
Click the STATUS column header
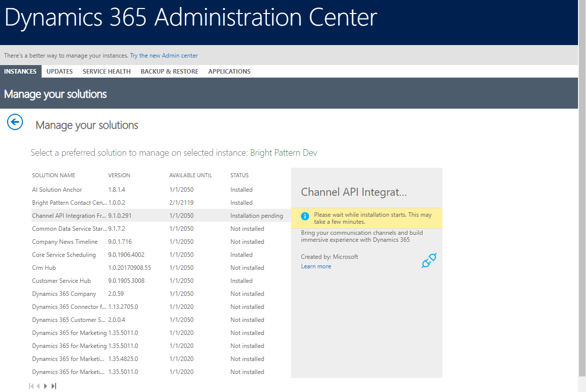239,175
